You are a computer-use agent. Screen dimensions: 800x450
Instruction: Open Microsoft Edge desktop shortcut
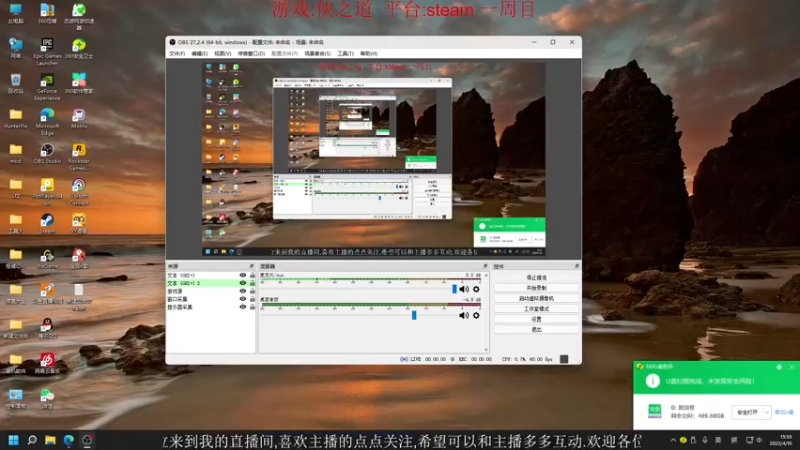[47, 122]
